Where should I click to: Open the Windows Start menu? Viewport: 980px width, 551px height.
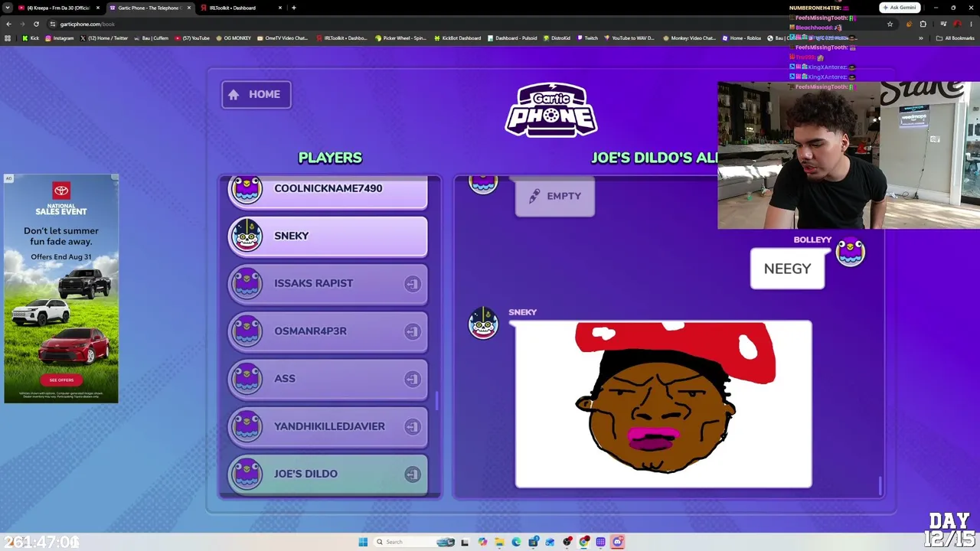[363, 542]
